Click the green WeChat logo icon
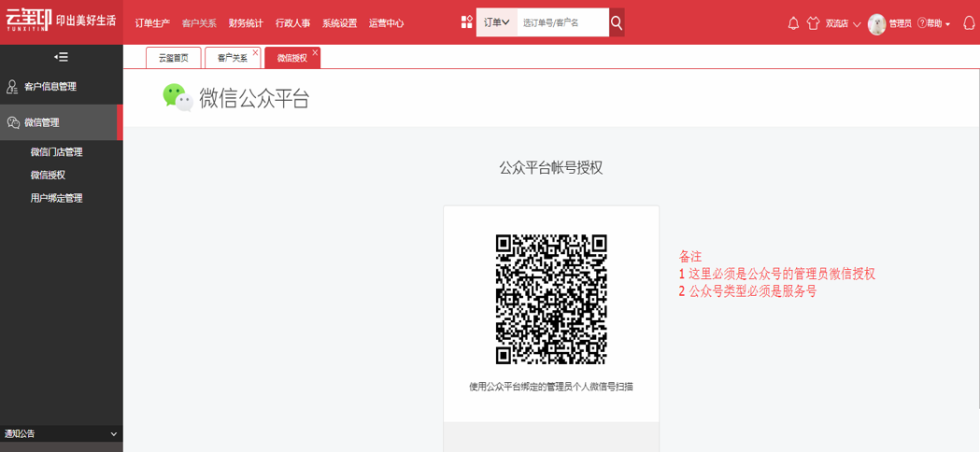 click(178, 97)
